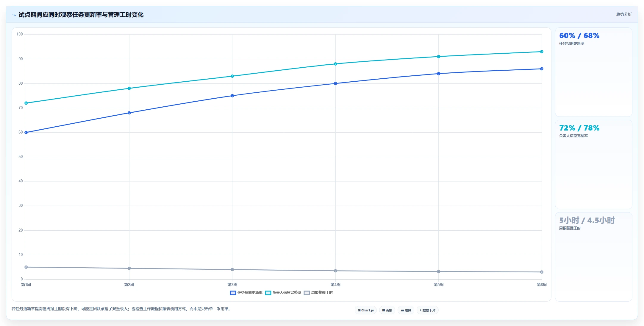Click the cyan 第5周 data point at 91
Viewport: 644px width, 326px height.
click(439, 57)
